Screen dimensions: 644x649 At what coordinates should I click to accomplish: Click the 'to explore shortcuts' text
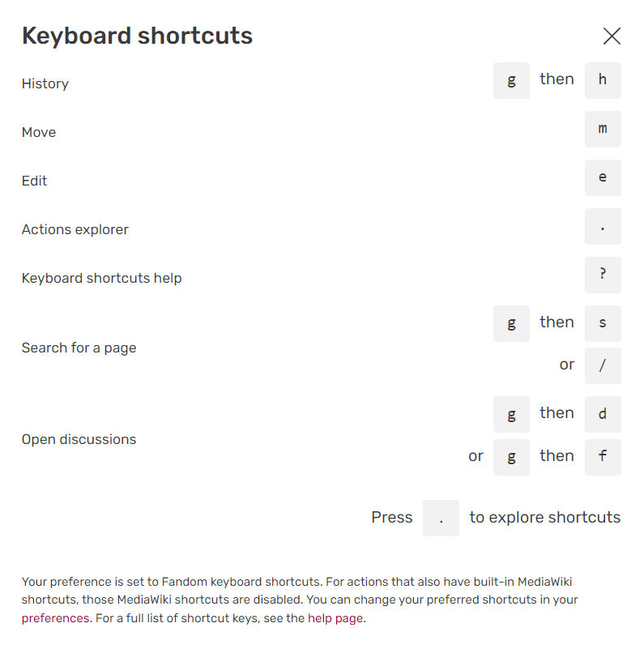pos(544,518)
